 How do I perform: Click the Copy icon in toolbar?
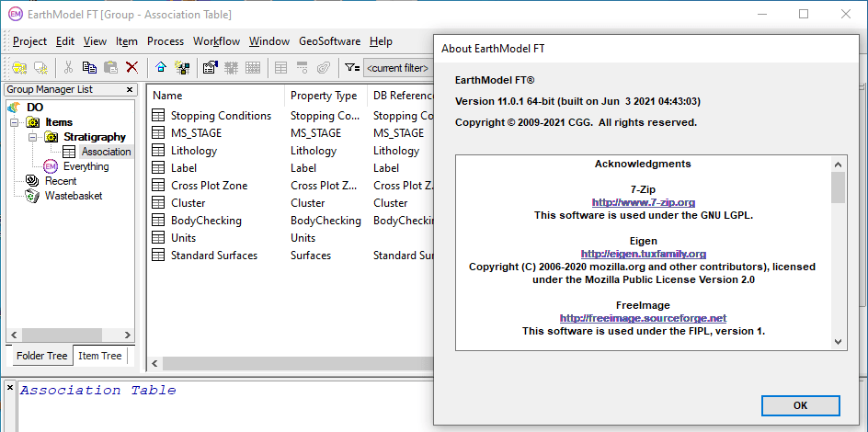click(x=89, y=67)
